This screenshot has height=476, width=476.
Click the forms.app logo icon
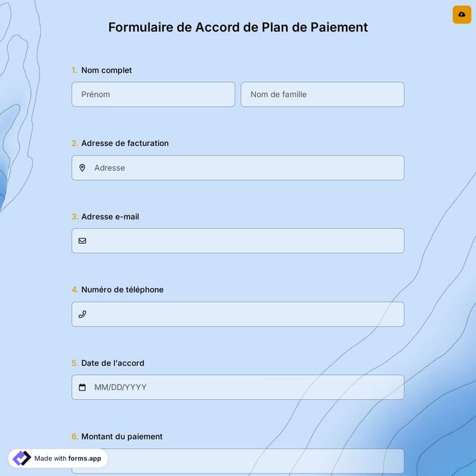[x=22, y=458]
